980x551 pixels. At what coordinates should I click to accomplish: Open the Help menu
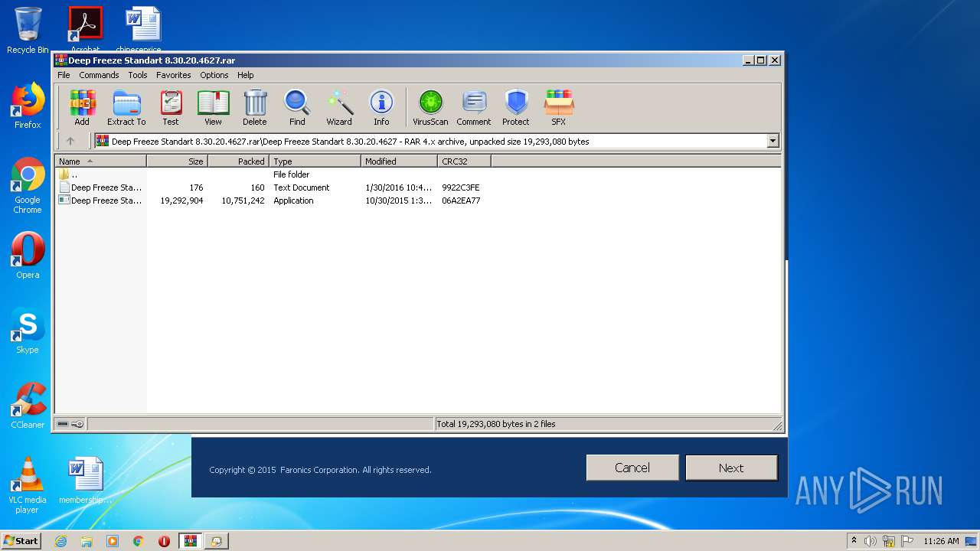(x=246, y=75)
